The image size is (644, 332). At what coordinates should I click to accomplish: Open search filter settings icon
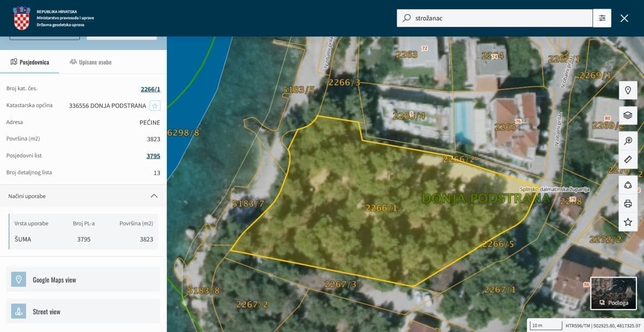coord(602,18)
